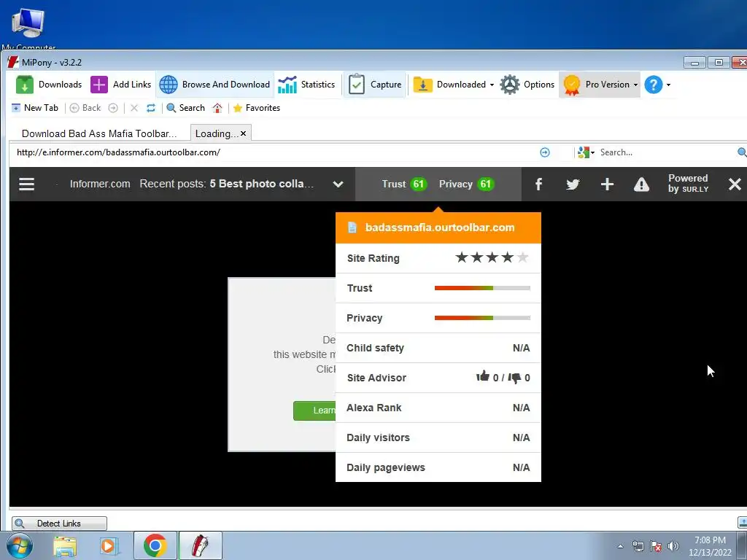Open Favorites star button

256,108
